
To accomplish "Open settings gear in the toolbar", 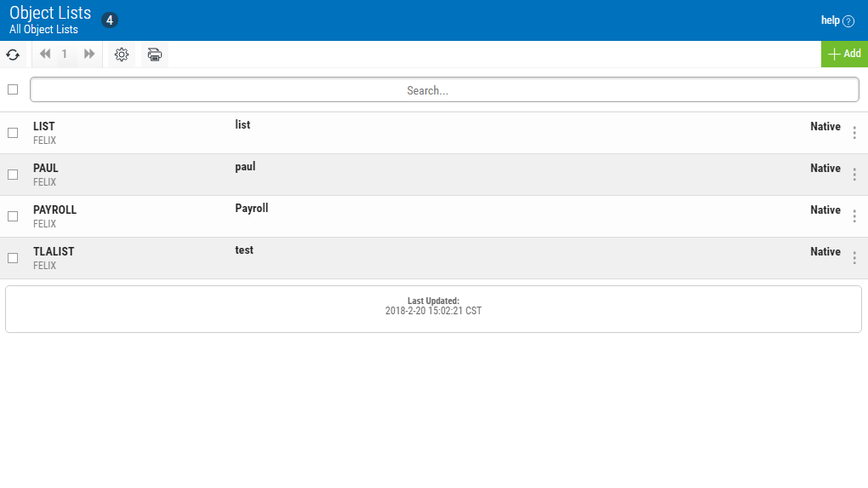I will click(122, 55).
